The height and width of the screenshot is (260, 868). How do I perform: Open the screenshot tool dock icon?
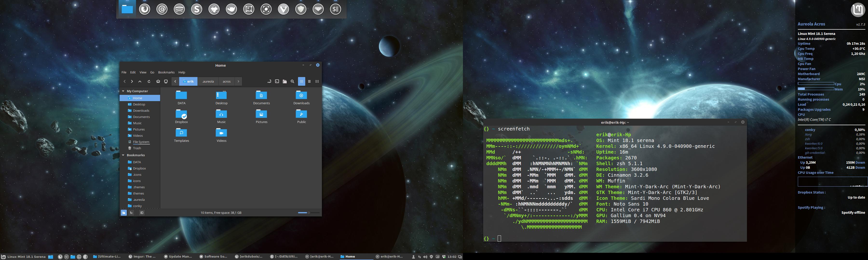266,9
